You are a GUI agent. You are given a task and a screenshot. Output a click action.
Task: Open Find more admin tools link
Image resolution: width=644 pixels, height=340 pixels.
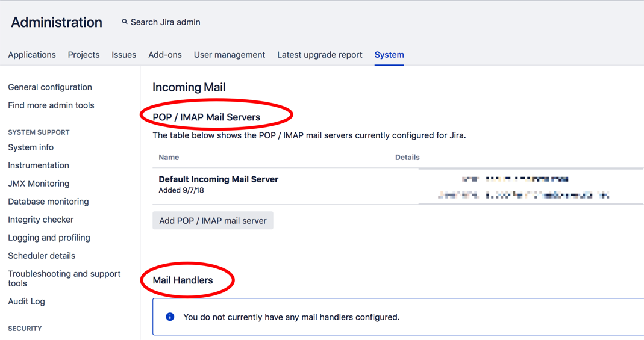pyautogui.click(x=51, y=105)
